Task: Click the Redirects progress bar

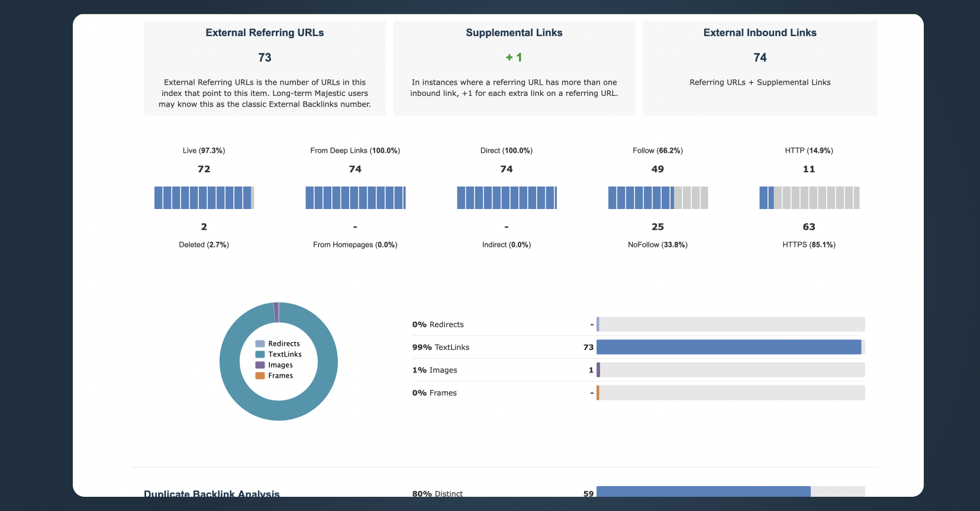Action: pos(731,324)
